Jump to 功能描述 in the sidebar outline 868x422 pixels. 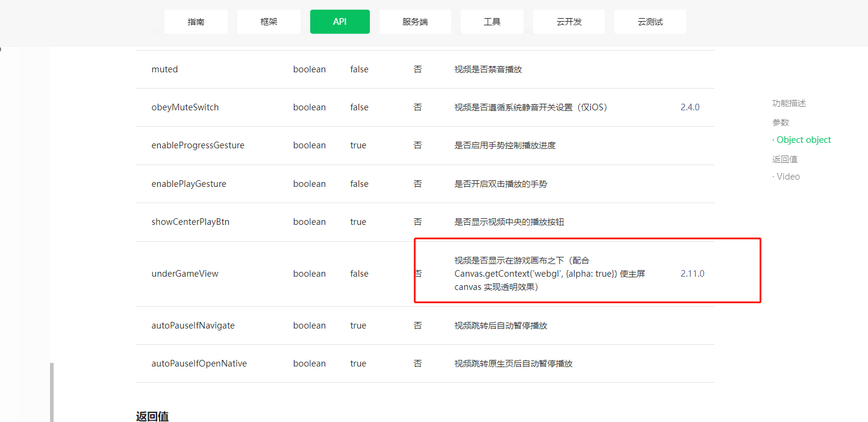pyautogui.click(x=788, y=103)
